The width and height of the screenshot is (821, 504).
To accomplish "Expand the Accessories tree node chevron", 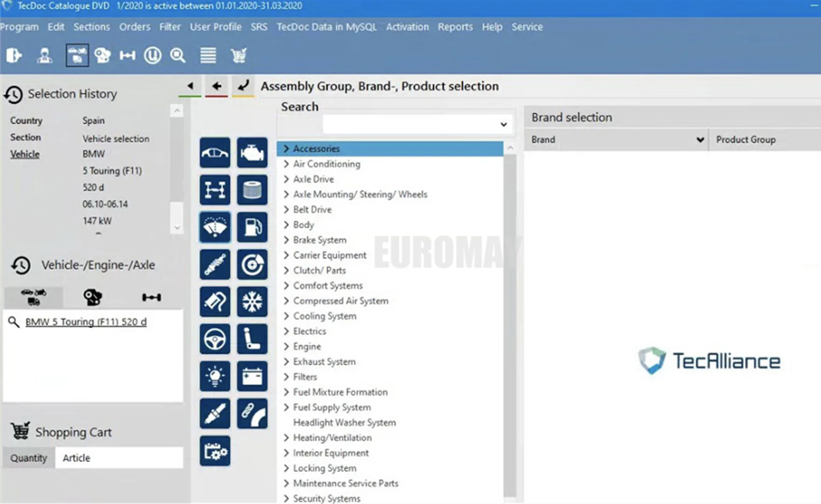I will (286, 149).
